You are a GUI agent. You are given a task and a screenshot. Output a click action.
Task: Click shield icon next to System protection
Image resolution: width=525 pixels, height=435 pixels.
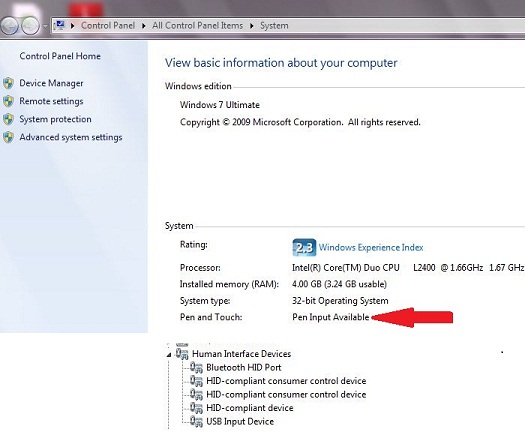click(x=8, y=119)
